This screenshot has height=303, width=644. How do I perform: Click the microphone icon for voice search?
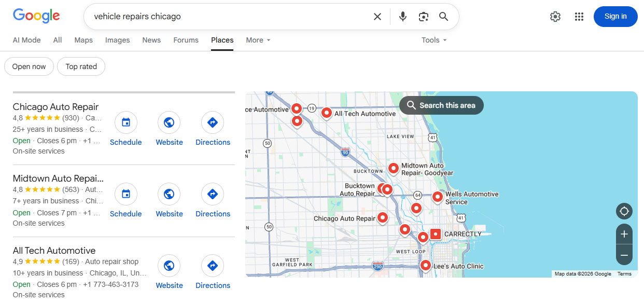403,16
